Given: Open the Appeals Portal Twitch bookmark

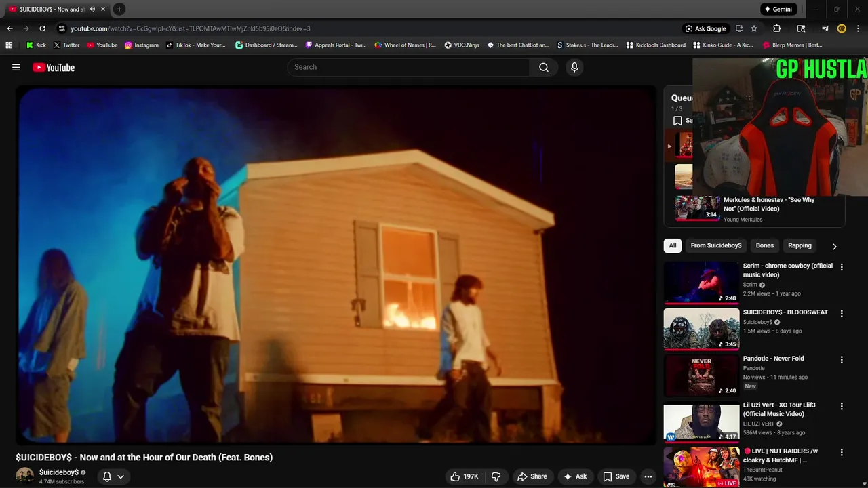Looking at the screenshot, I should [336, 45].
